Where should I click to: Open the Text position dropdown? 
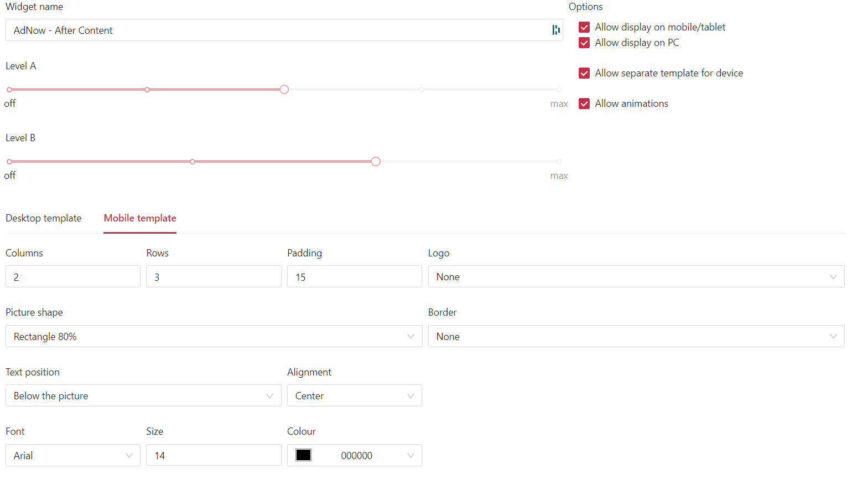143,395
